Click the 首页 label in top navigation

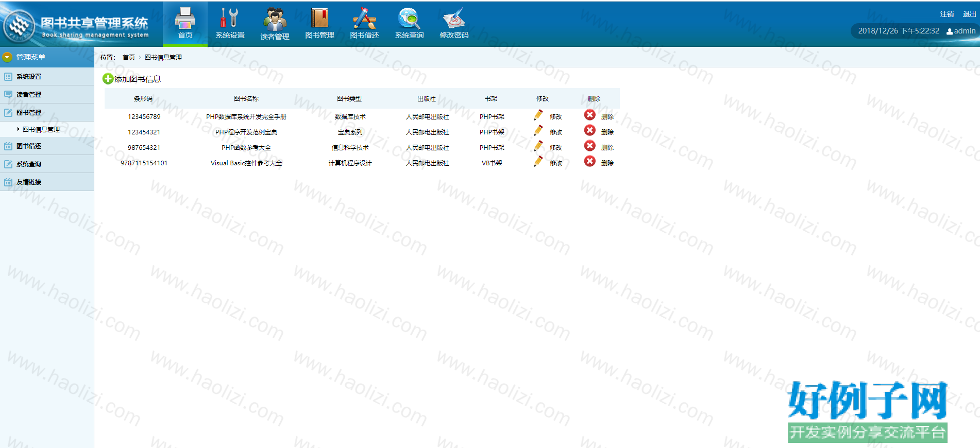tap(185, 35)
